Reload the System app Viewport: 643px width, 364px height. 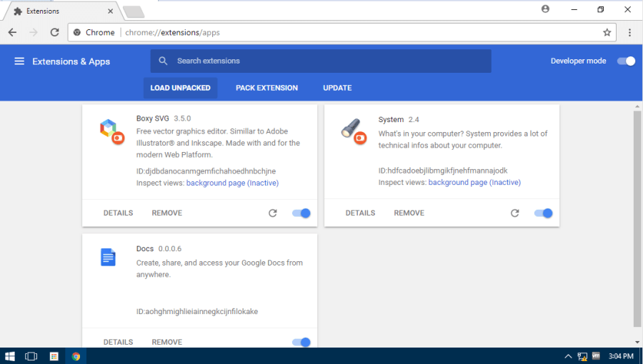pos(514,213)
